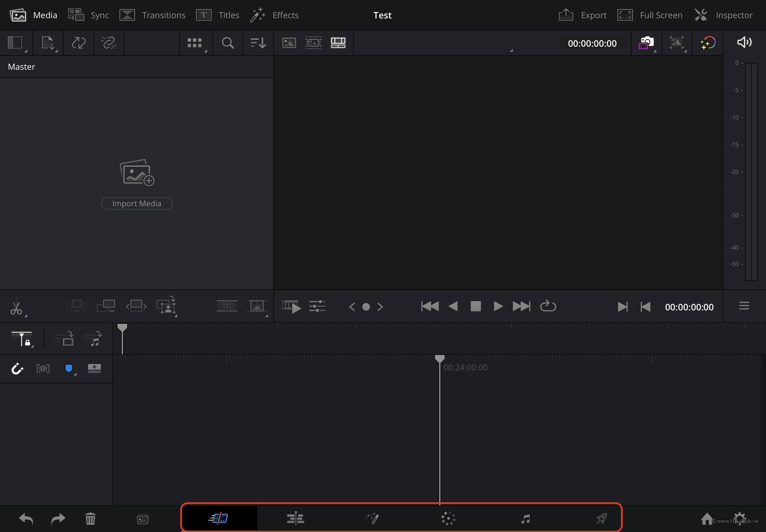Mute audio with speaker icon
Screen dimensions: 766x532
[744, 42]
